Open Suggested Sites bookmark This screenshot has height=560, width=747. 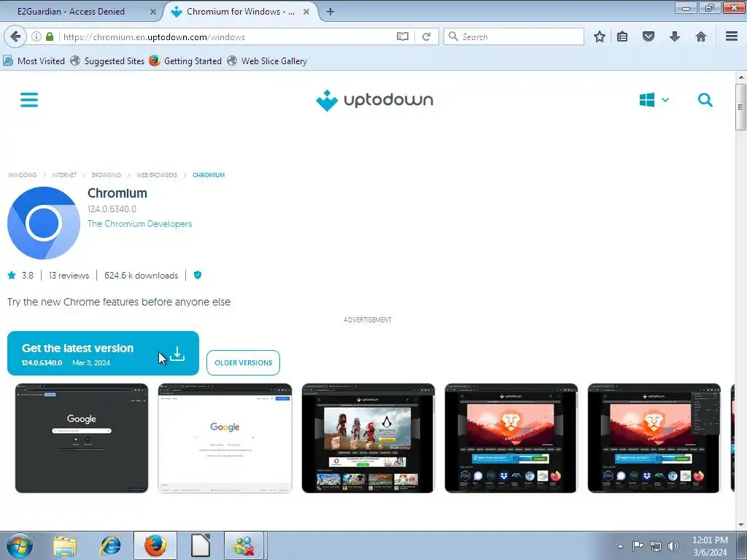tap(107, 61)
